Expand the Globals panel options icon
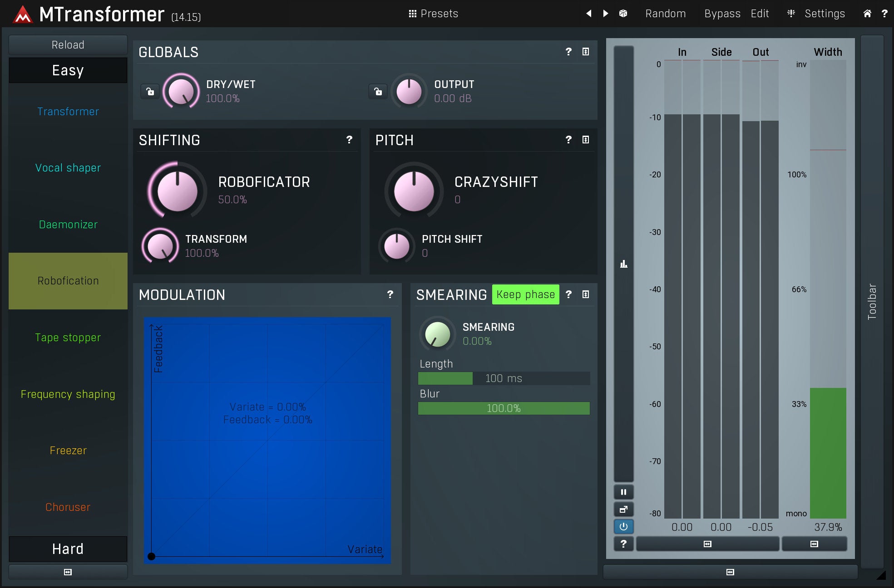Screen dimensions: 894x588 tap(586, 52)
